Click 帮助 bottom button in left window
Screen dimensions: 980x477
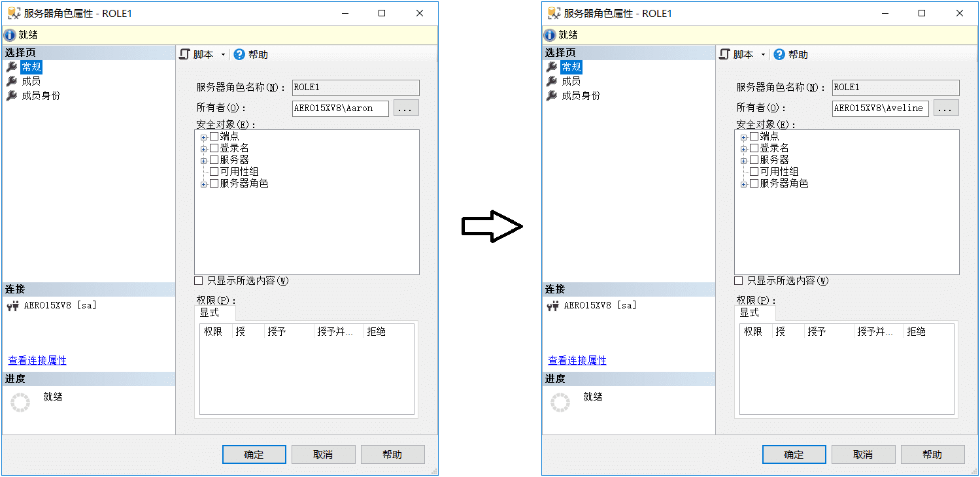[393, 455]
